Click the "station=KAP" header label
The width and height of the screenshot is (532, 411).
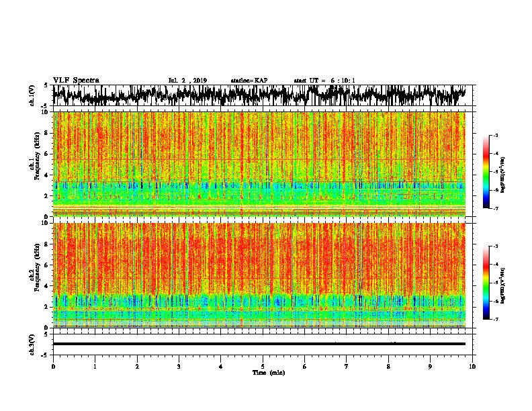click(x=249, y=81)
